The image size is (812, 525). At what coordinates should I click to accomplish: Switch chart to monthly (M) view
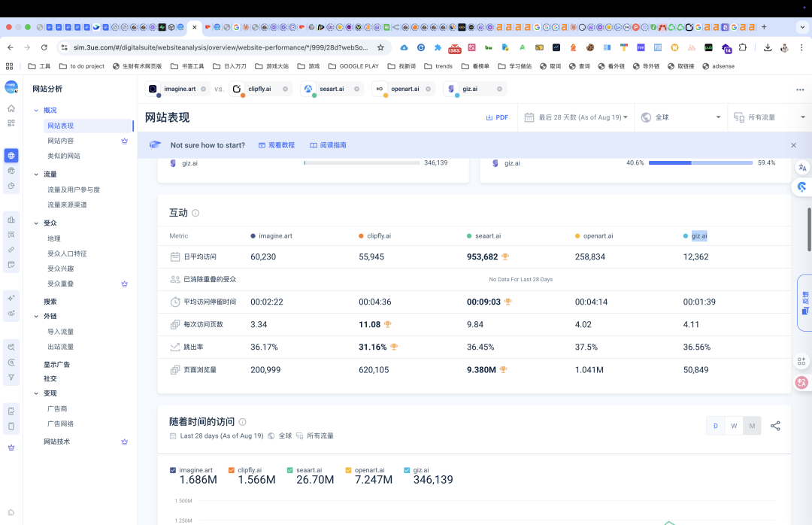coord(752,426)
